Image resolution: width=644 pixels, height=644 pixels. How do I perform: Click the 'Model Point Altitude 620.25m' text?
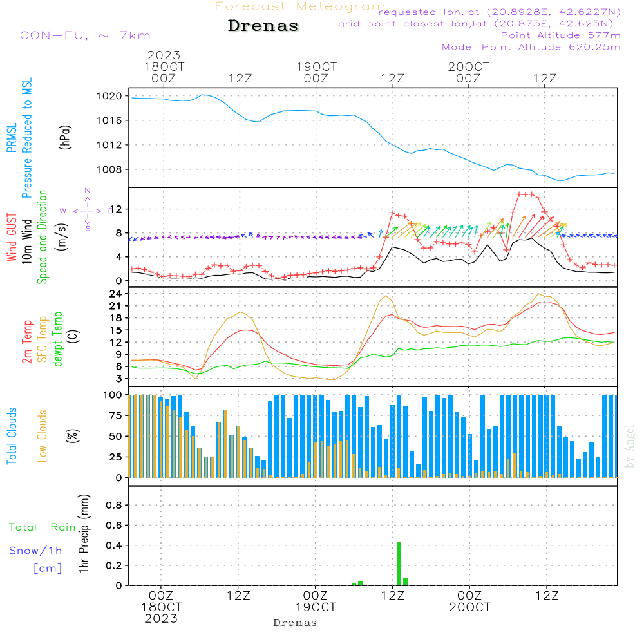coord(531,47)
